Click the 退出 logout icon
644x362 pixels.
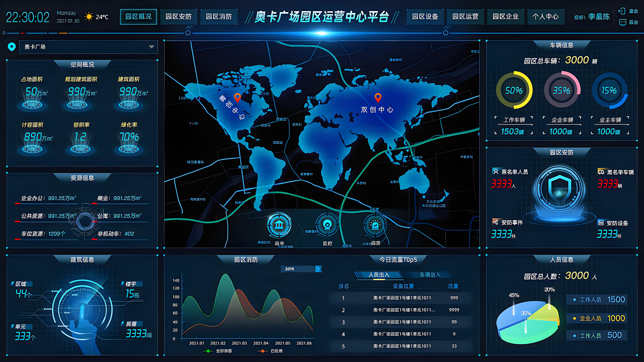tap(622, 11)
